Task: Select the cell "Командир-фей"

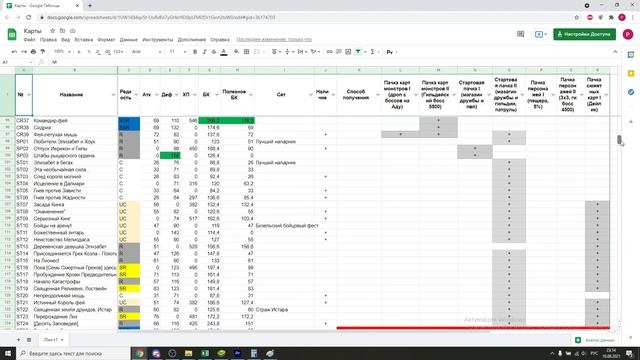Action: (x=75, y=120)
